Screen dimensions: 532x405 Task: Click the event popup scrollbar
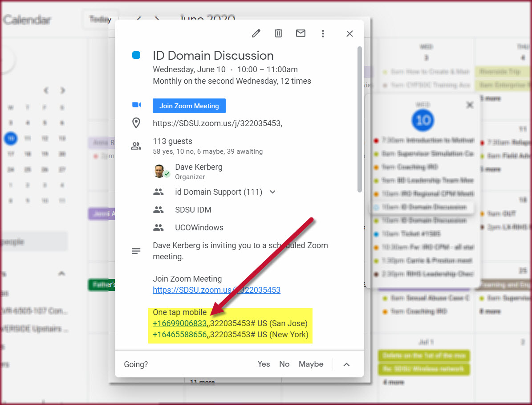[360, 119]
